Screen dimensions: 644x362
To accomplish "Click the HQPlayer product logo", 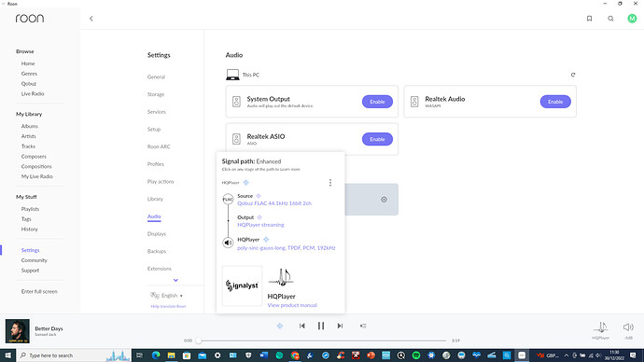I will coord(281,277).
